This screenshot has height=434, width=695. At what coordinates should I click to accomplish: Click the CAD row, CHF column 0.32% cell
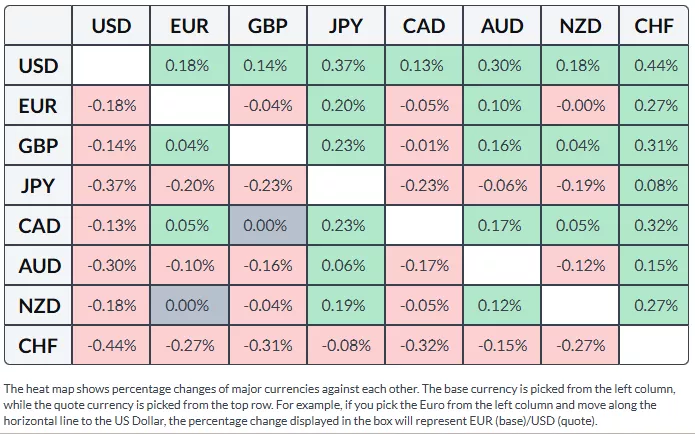click(x=653, y=226)
